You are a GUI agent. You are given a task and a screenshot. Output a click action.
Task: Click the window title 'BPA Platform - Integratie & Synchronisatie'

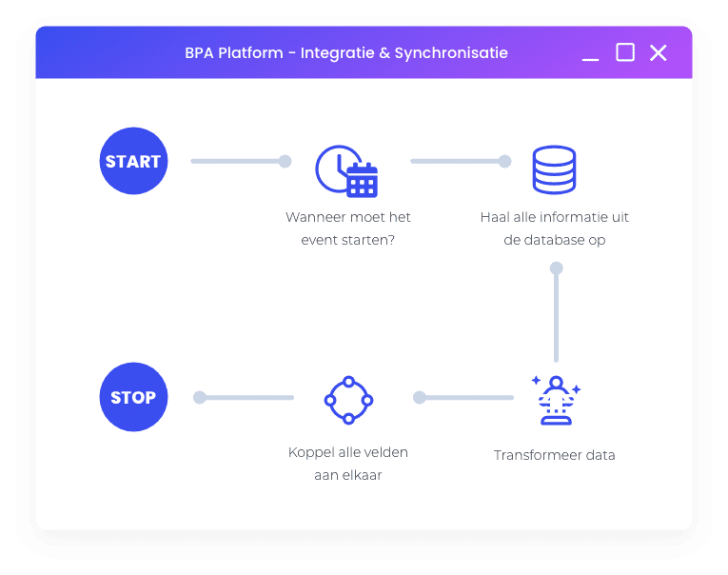coord(346,53)
